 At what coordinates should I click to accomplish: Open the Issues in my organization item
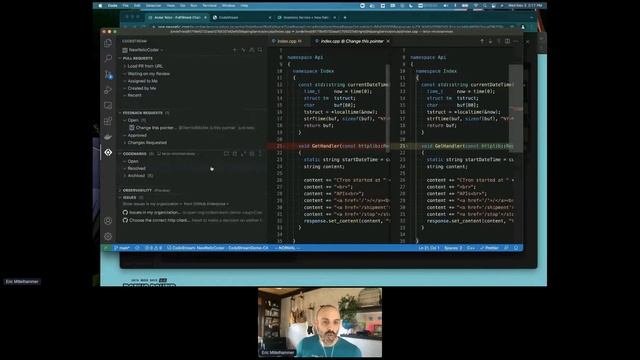coord(192,213)
